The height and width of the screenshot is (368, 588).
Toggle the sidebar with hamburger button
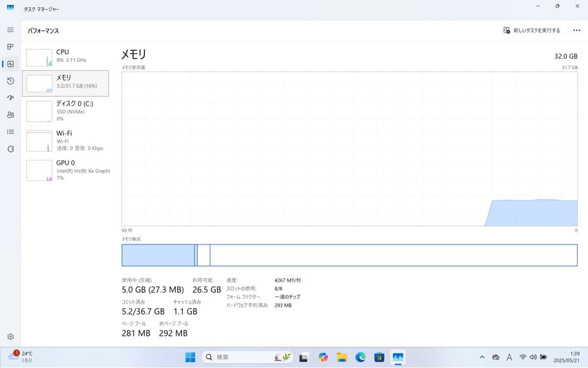click(10, 29)
